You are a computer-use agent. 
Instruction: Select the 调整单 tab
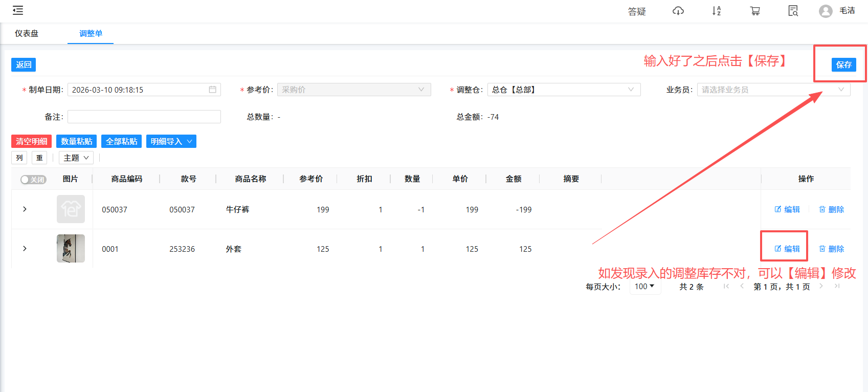[x=91, y=33]
